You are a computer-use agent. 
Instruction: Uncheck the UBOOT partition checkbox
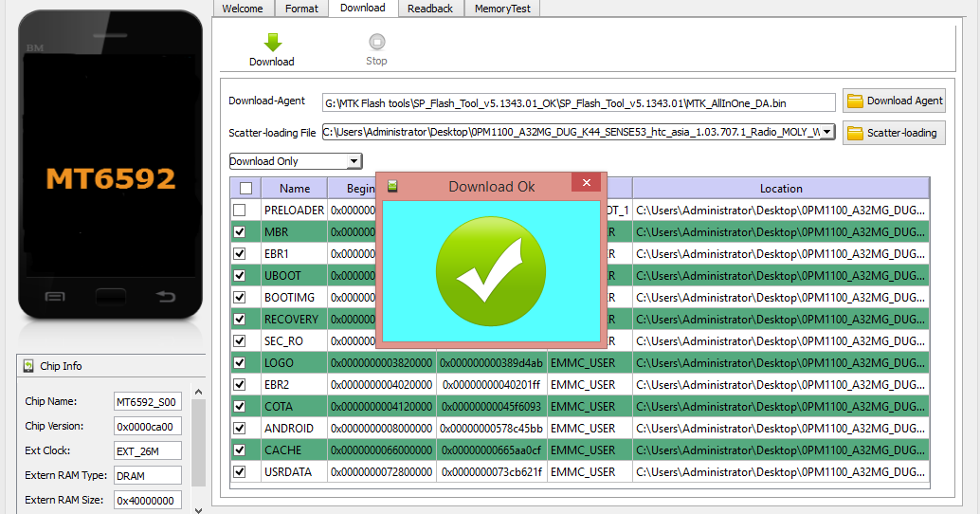point(240,275)
